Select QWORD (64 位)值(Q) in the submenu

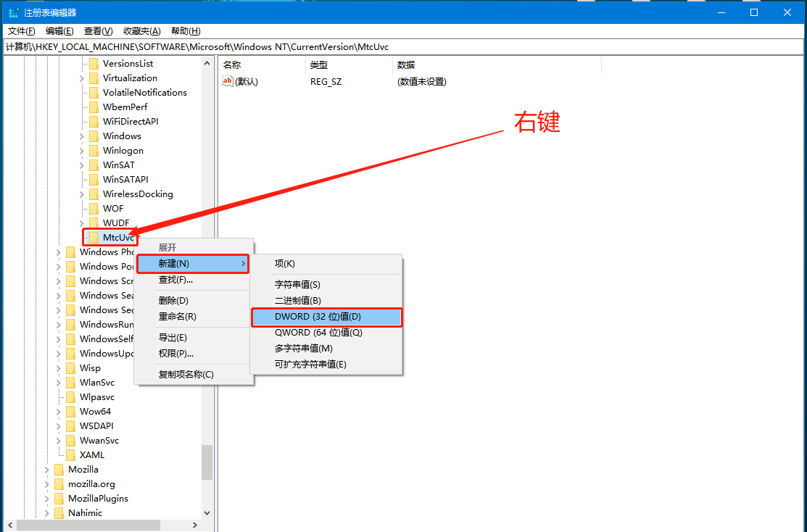click(326, 333)
